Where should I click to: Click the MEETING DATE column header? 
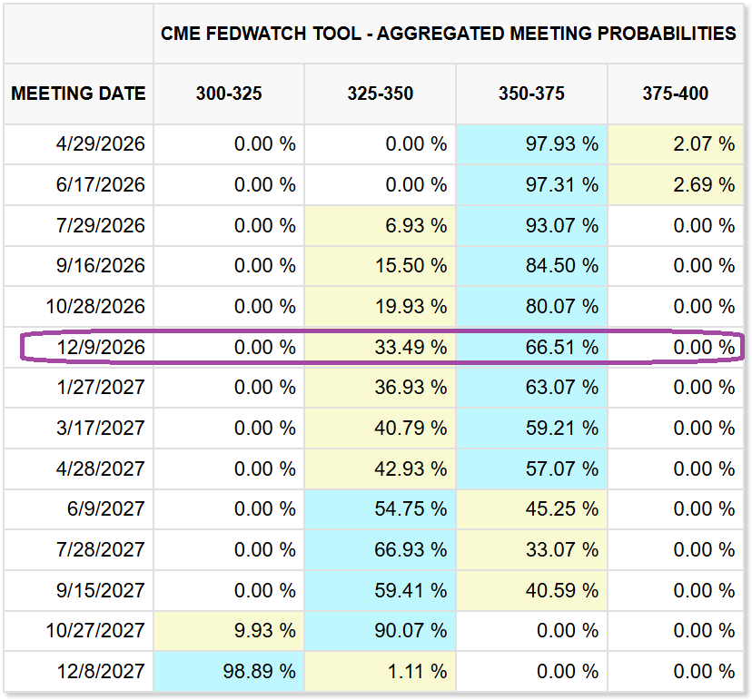click(78, 94)
